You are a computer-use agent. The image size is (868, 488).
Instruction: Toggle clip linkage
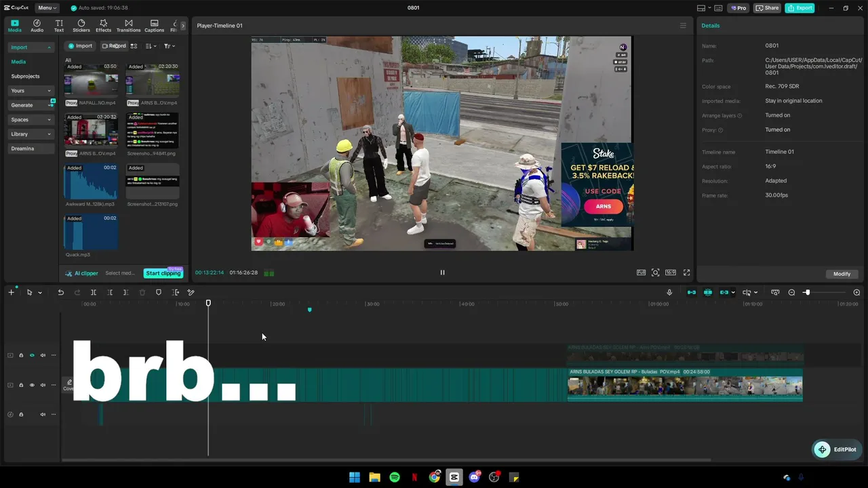click(724, 292)
